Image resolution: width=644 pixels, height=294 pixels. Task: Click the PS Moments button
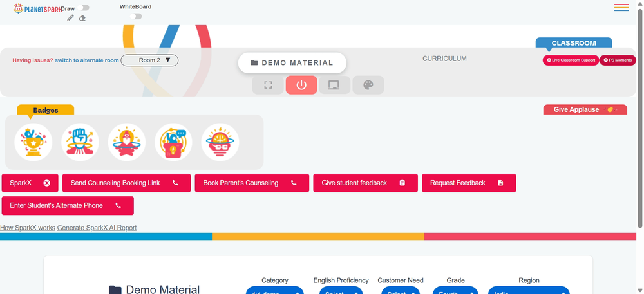click(618, 60)
